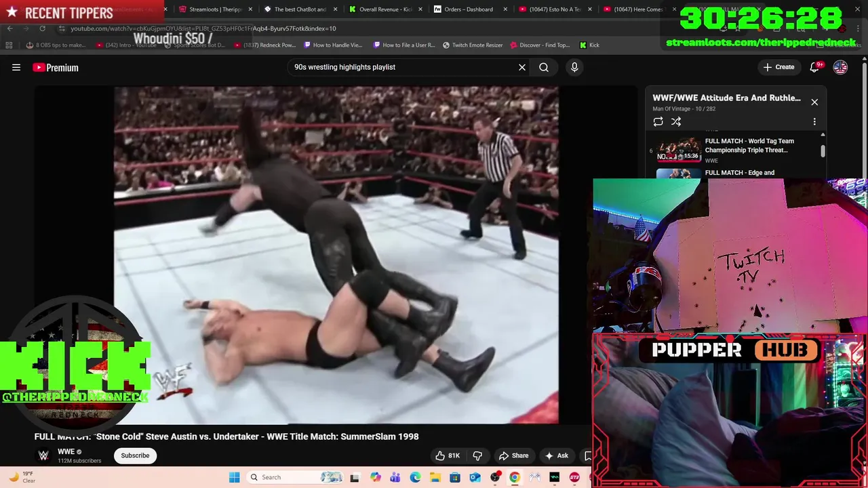
Task: Open Microsoft Teams taskbar icon
Action: click(x=395, y=477)
